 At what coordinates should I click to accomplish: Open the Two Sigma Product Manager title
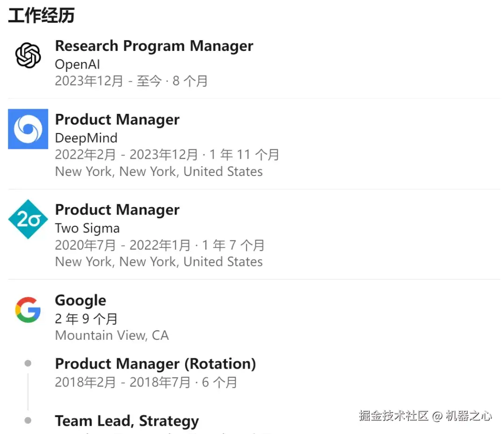coord(117,210)
